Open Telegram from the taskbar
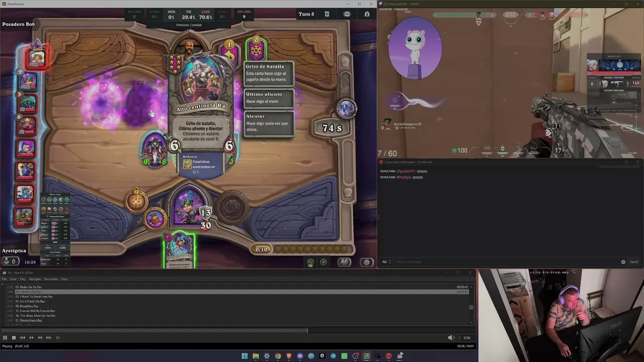Viewport: 644px width, 362px height. point(333,356)
